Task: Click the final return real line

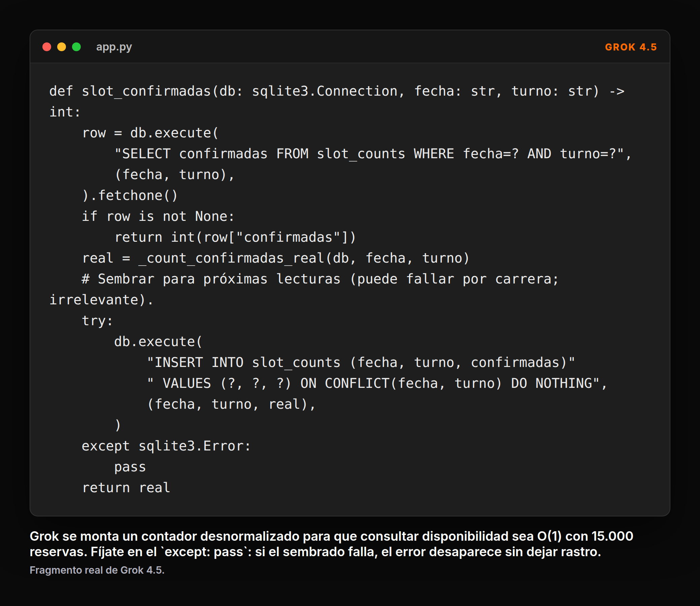Action: coord(126,487)
